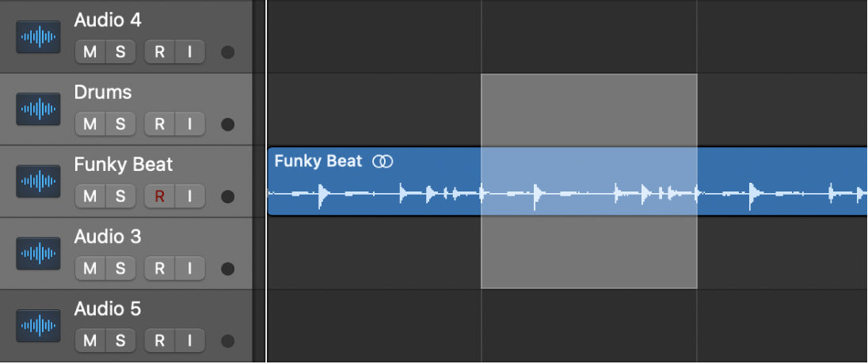Mute the Drums track

tap(90, 124)
